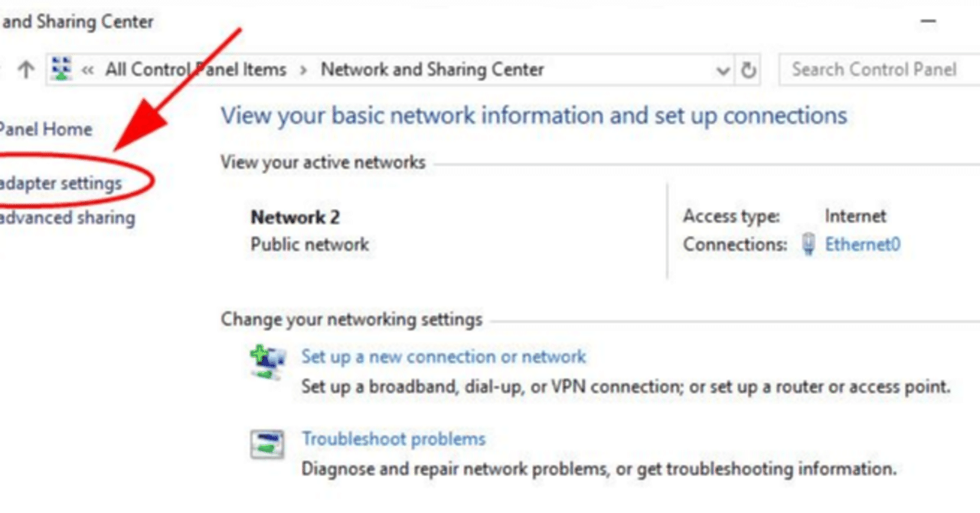Navigate to All Control Panel Items breadcrumb
This screenshot has width=980, height=513.
point(195,69)
